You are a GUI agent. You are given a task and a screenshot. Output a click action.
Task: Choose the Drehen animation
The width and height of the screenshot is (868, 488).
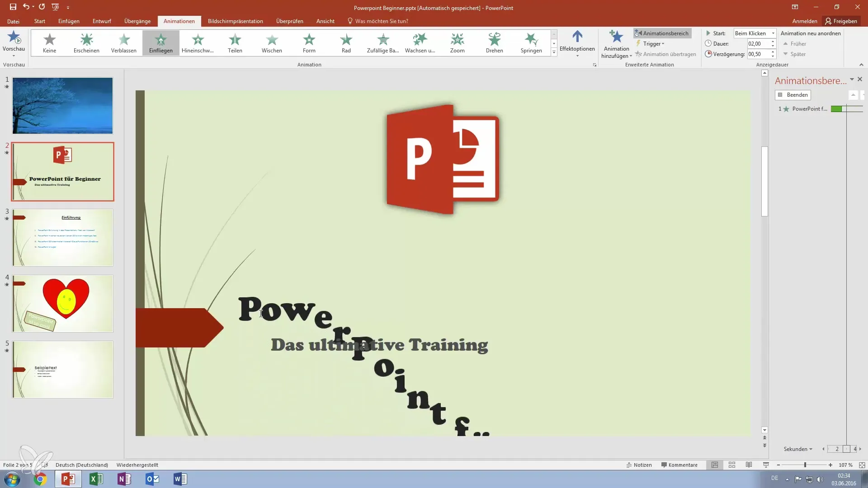click(494, 43)
